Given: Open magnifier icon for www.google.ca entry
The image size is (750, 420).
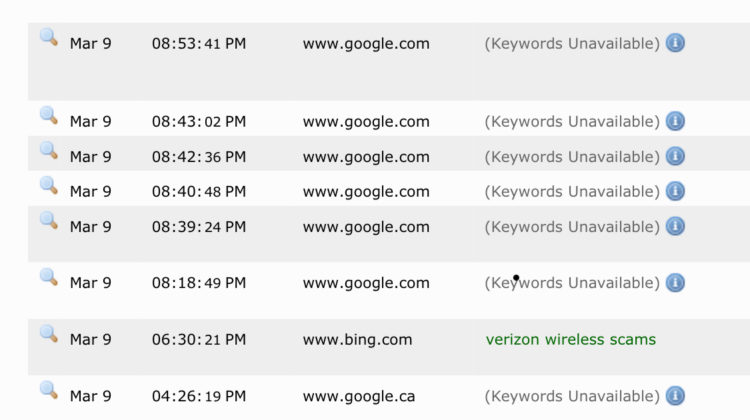Looking at the screenshot, I should (x=49, y=390).
